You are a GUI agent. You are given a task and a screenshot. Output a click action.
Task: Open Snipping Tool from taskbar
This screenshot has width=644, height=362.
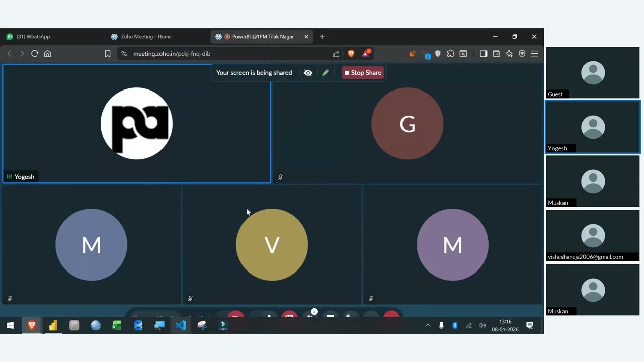click(x=202, y=326)
